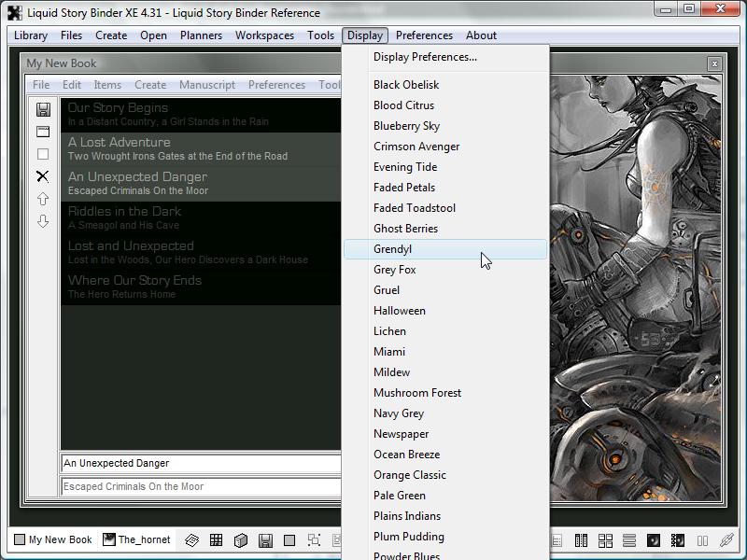The width and height of the screenshot is (747, 560).
Task: Open the Manuscript menu in My New Book
Action: 207,85
